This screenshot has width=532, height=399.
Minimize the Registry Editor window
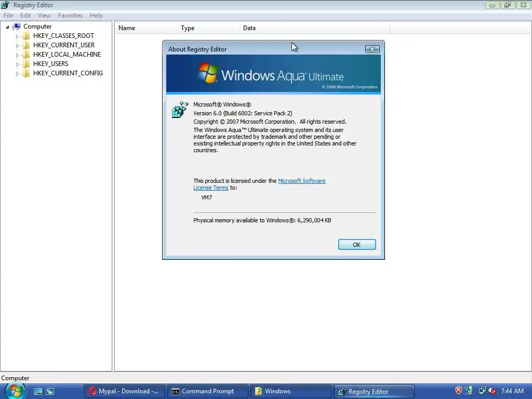pyautogui.click(x=492, y=5)
